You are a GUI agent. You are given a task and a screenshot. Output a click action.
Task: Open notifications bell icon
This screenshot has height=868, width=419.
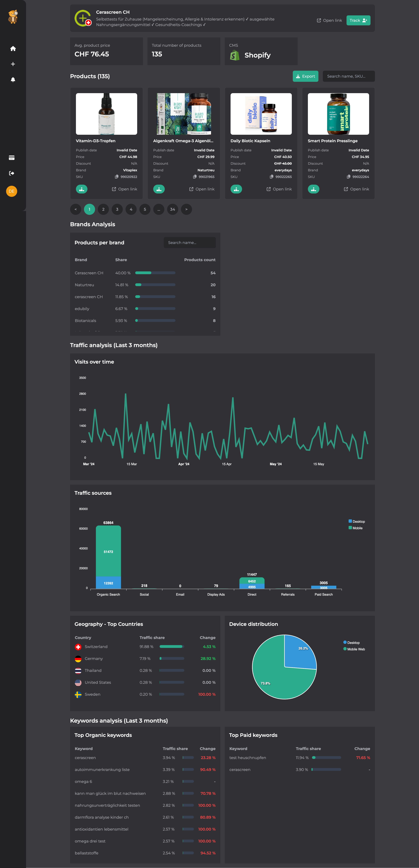[13, 80]
